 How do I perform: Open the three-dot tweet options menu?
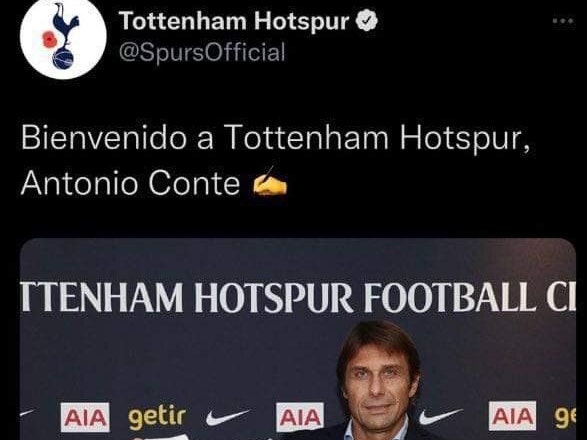(563, 21)
